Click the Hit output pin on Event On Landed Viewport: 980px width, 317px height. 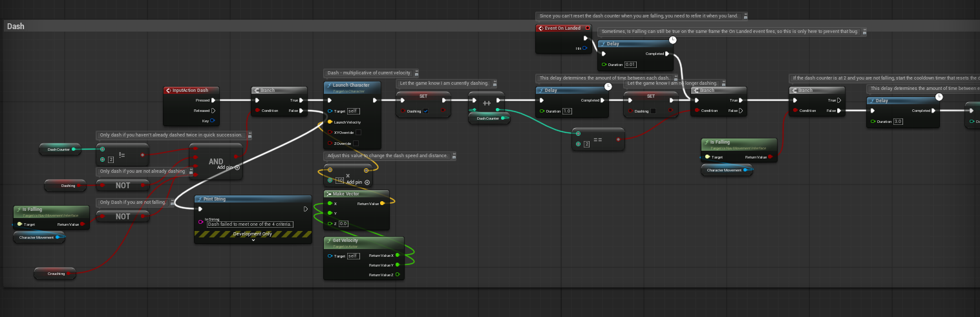[585, 48]
